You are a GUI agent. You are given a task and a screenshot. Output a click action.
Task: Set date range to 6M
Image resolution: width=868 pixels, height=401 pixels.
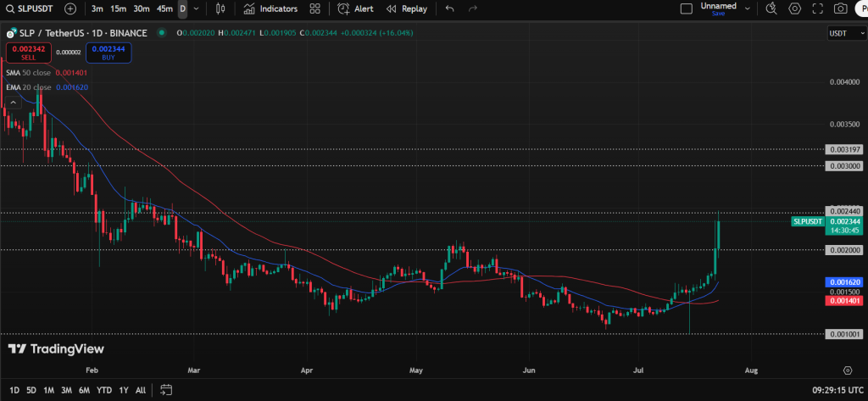pos(84,390)
